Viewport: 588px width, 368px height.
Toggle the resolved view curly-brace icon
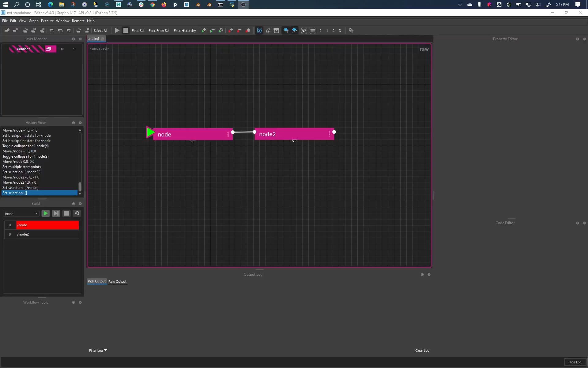[x=259, y=30]
